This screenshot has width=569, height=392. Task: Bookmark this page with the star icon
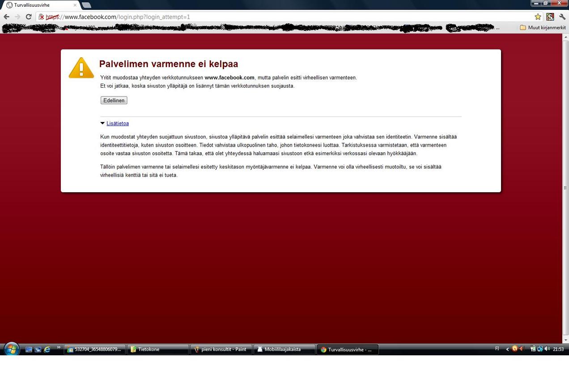(538, 17)
